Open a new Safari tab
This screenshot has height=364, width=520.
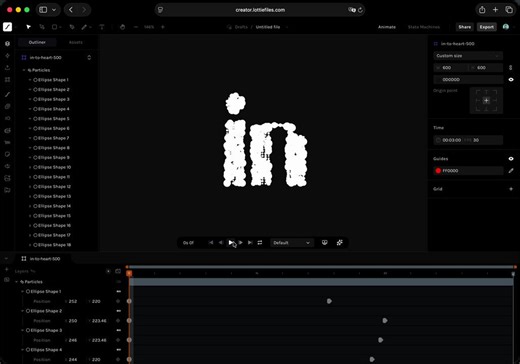pyautogui.click(x=495, y=10)
